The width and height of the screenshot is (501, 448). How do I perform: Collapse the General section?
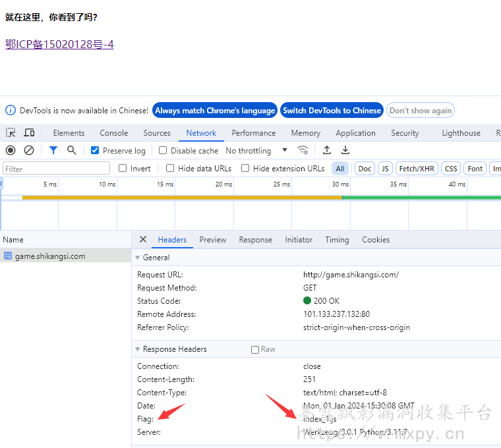point(137,258)
